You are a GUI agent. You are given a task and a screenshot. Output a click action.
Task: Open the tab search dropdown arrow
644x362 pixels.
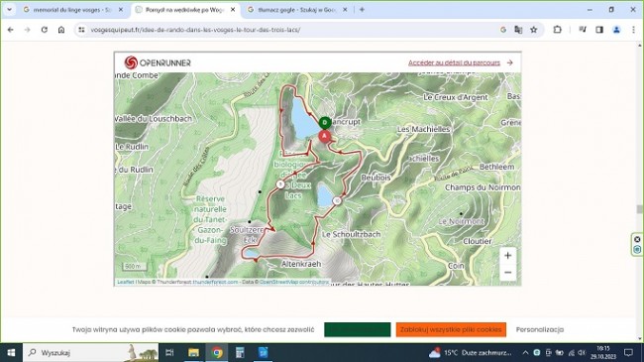point(9,10)
